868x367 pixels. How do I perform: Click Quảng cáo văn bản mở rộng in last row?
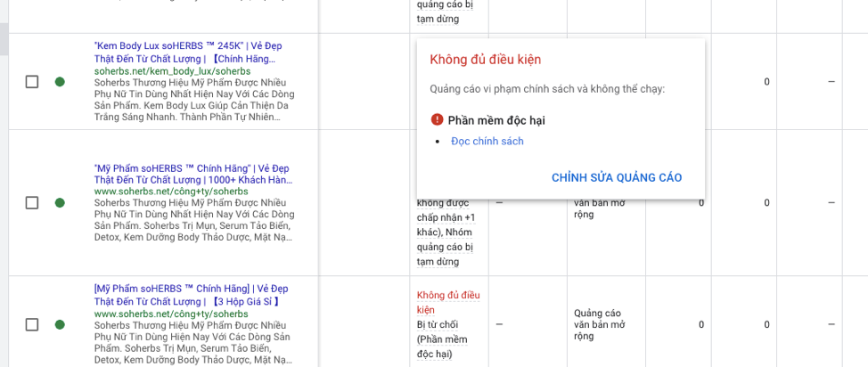coord(602,324)
